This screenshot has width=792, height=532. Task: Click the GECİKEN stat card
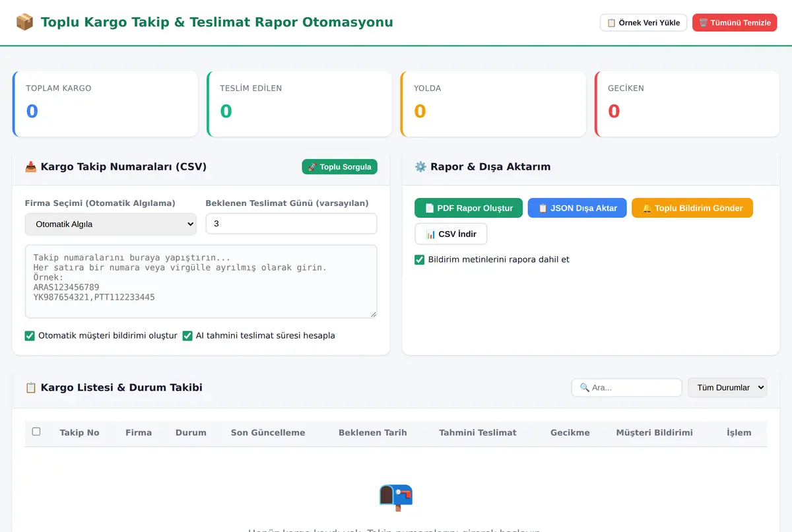[687, 104]
